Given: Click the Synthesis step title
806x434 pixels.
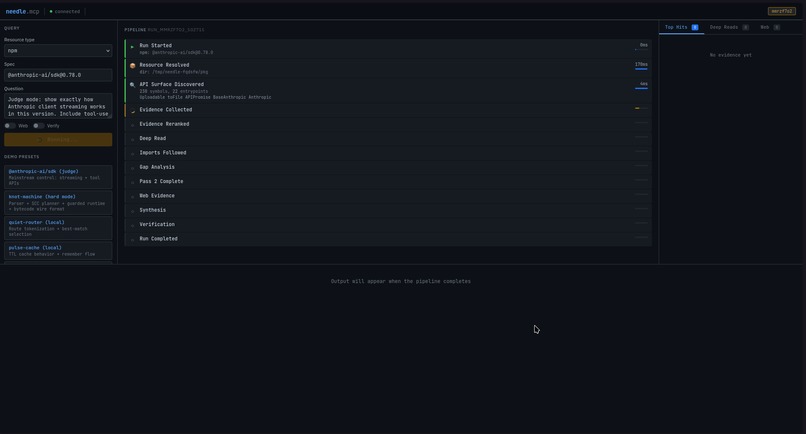Looking at the screenshot, I should (x=153, y=210).
